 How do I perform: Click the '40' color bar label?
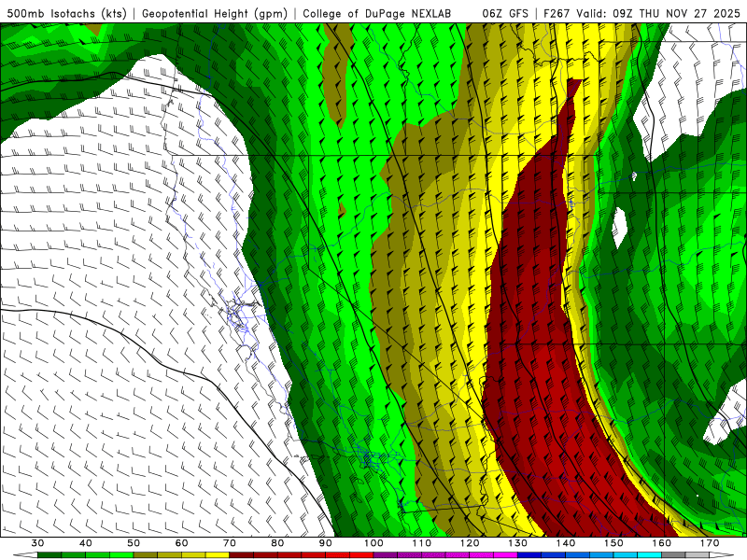pyautogui.click(x=86, y=543)
